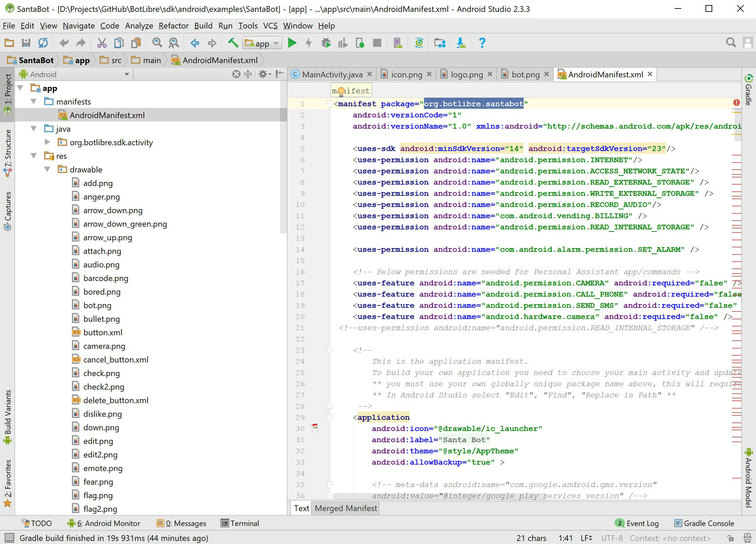The width and height of the screenshot is (756, 544).
Task: Click the Synchronize toolbar icon
Action: click(x=43, y=43)
